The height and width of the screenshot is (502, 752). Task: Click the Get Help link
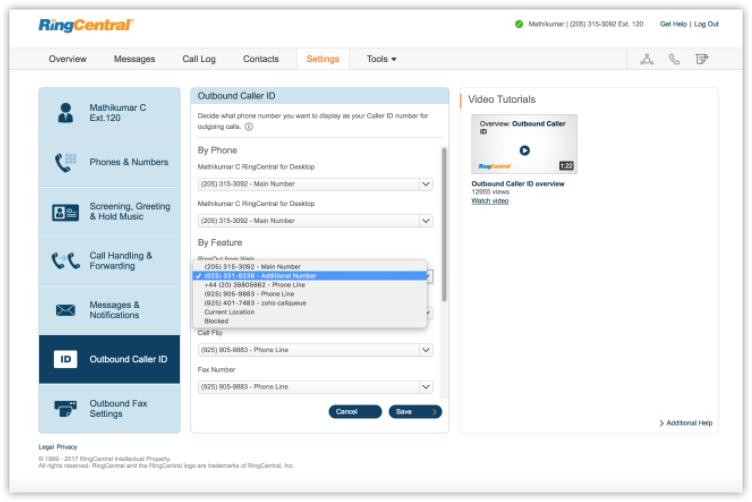tap(673, 24)
